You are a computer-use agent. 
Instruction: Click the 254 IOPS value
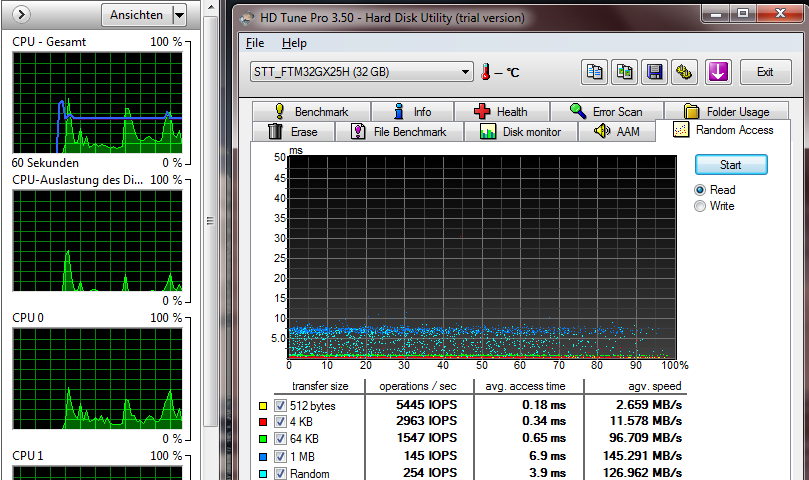click(430, 473)
